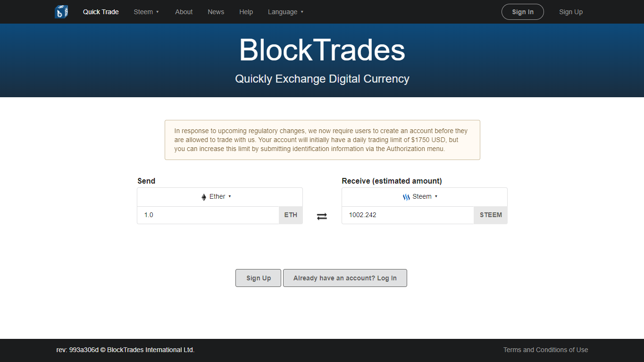Expand the Steem navigation menu
This screenshot has height=362, width=644.
(x=146, y=12)
